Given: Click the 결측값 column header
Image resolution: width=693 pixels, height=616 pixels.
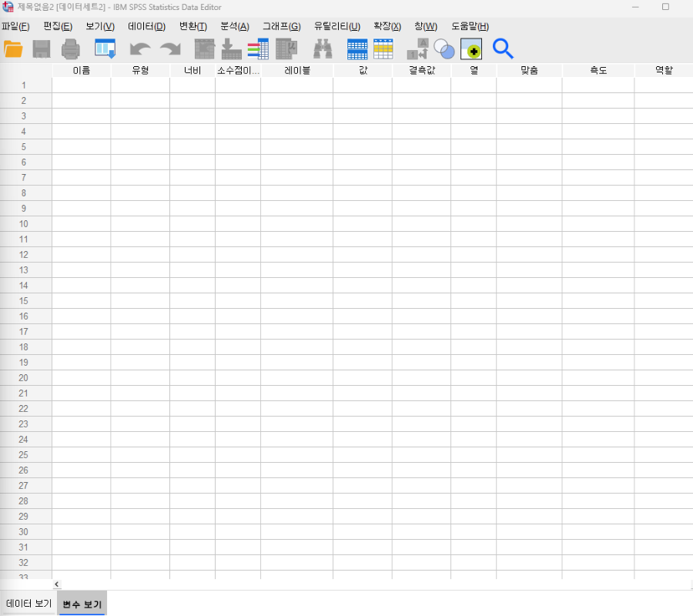Looking at the screenshot, I should [x=422, y=70].
